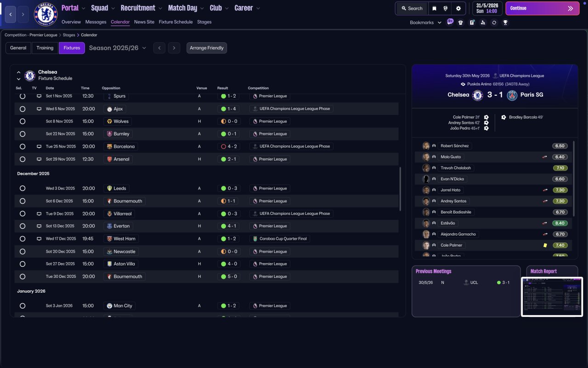Click the TV icon for the Ajax fixture
The width and height of the screenshot is (588, 368).
pos(39,109)
